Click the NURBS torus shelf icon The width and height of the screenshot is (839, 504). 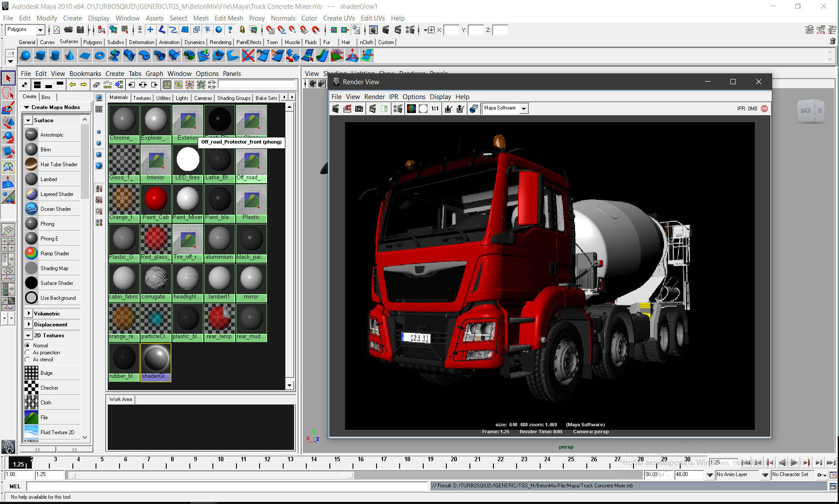(99, 55)
